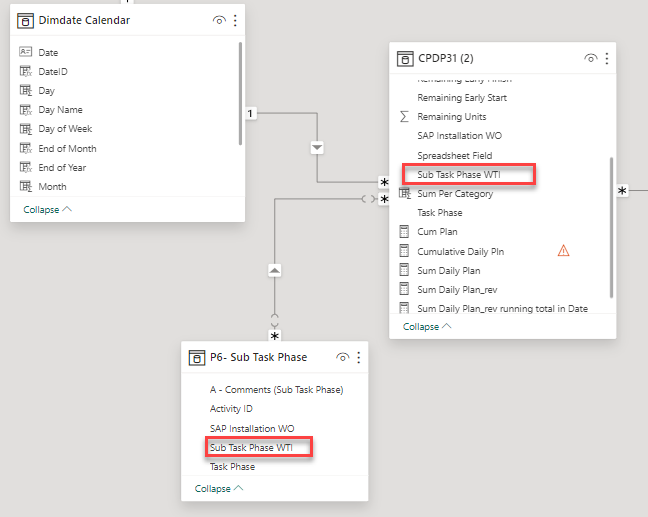
Task: Open more options for P6- Sub Task Phase
Action: coord(358,357)
